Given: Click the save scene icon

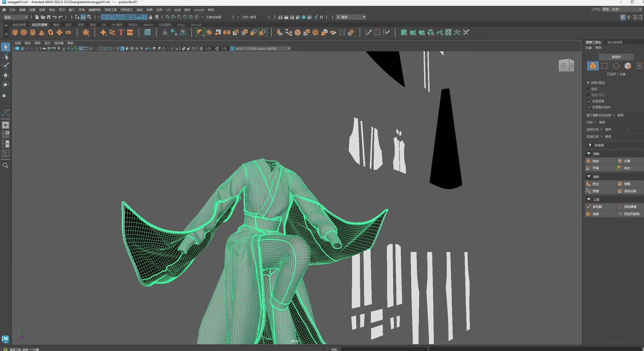Looking at the screenshot, I should [49, 17].
